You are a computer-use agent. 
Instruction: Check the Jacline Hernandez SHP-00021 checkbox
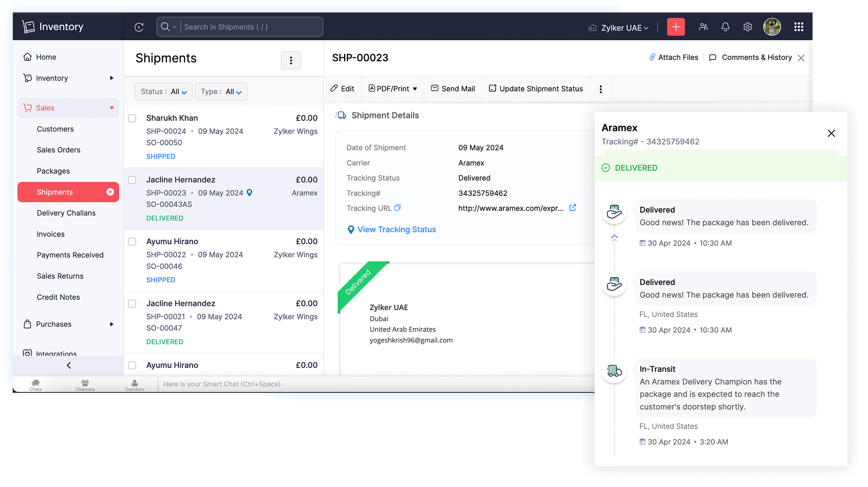[x=132, y=303]
